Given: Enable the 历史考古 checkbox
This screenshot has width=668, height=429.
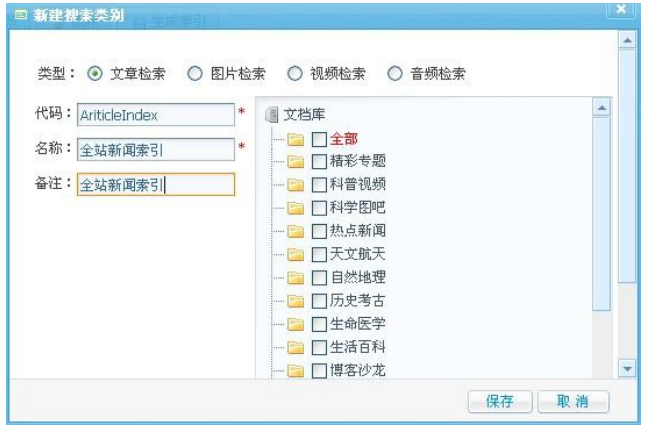Looking at the screenshot, I should 319,301.
